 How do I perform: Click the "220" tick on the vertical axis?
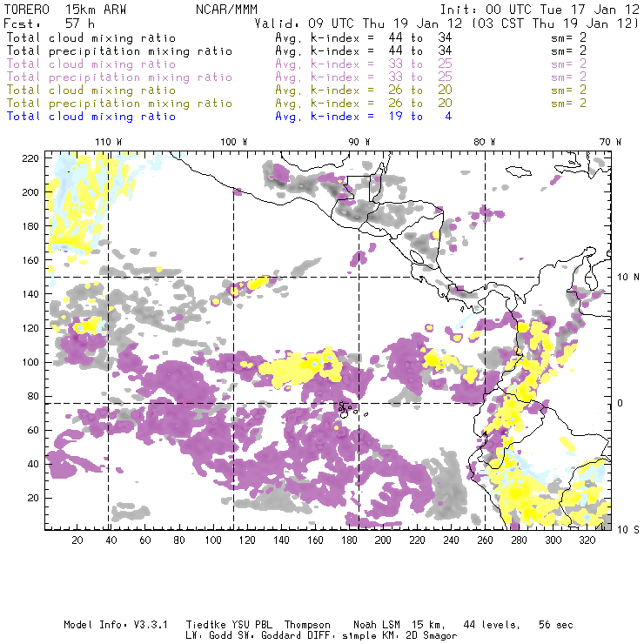[x=30, y=158]
